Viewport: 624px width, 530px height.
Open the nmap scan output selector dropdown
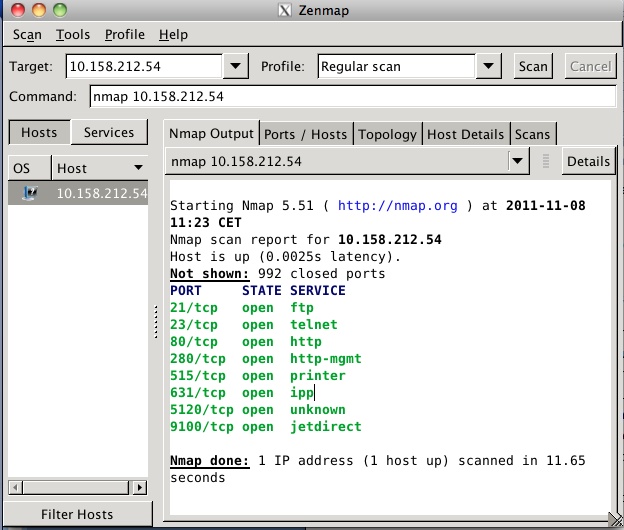(517, 161)
